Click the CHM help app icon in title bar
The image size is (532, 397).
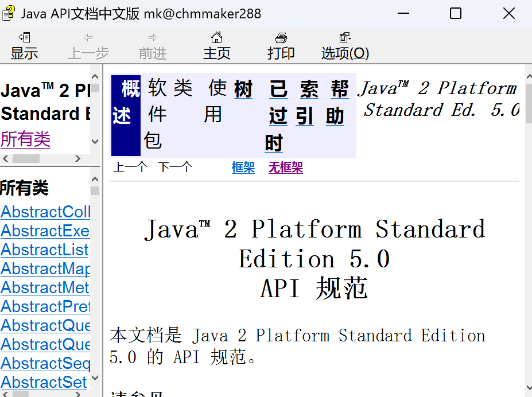9,14
